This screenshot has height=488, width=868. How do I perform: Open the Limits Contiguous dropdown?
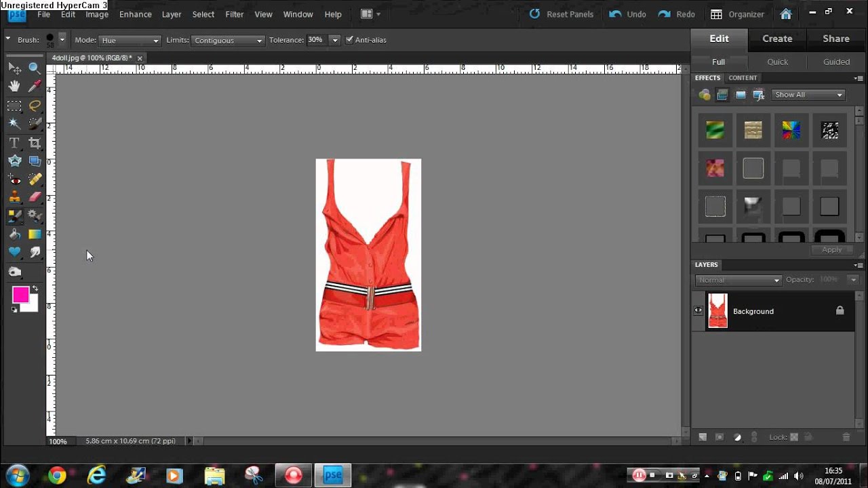click(228, 41)
